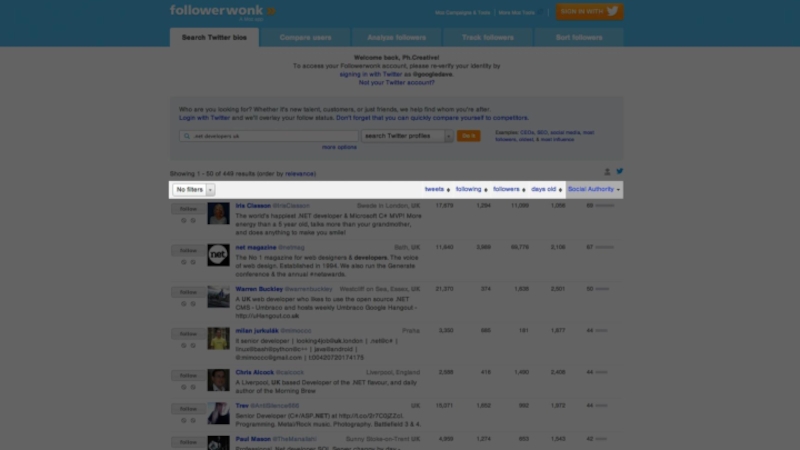The image size is (800, 450).
Task: Focus the search field containing .net developers uk
Action: pos(269,136)
